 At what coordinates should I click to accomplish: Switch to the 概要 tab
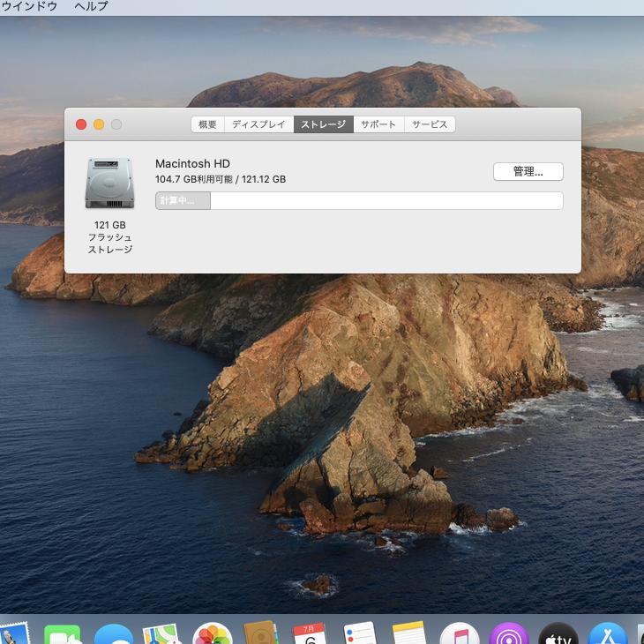pyautogui.click(x=207, y=124)
